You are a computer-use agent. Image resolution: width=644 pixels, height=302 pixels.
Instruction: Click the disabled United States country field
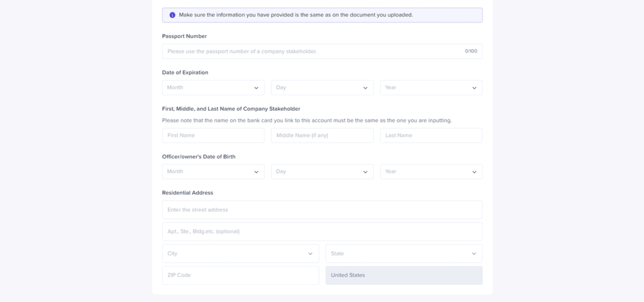(x=403, y=276)
